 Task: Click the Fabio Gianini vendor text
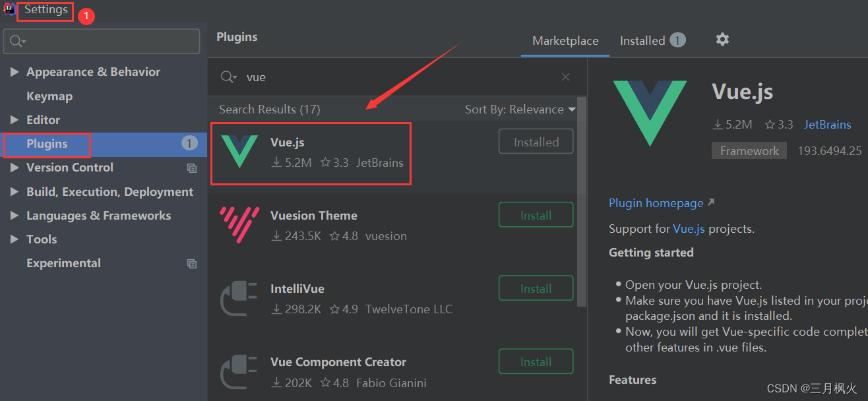tap(391, 383)
